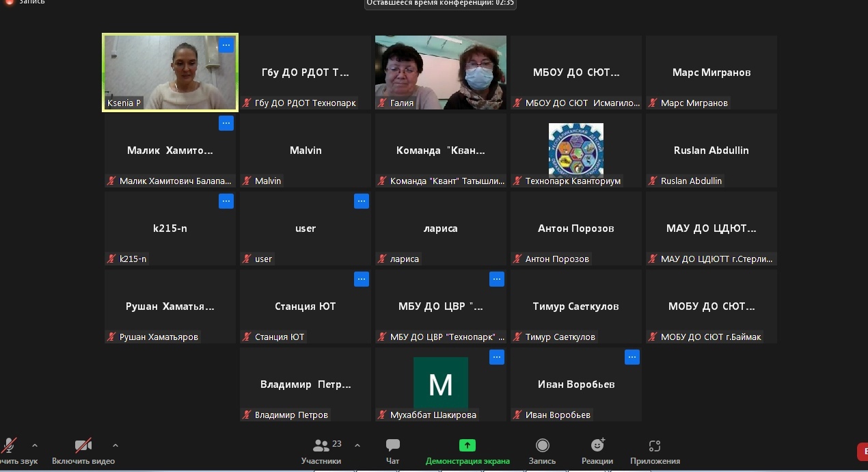Open the Приложения apps panel
Image resolution: width=868 pixels, height=472 pixels.
(x=654, y=451)
